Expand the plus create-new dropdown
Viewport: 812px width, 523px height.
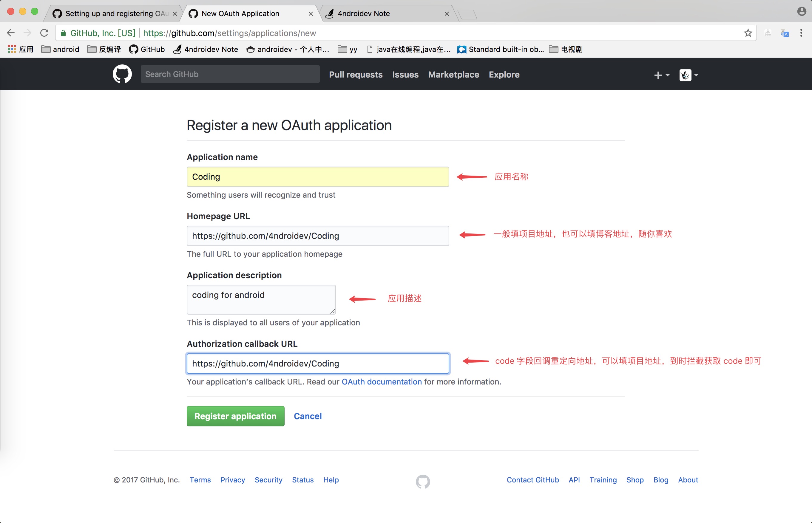click(661, 75)
